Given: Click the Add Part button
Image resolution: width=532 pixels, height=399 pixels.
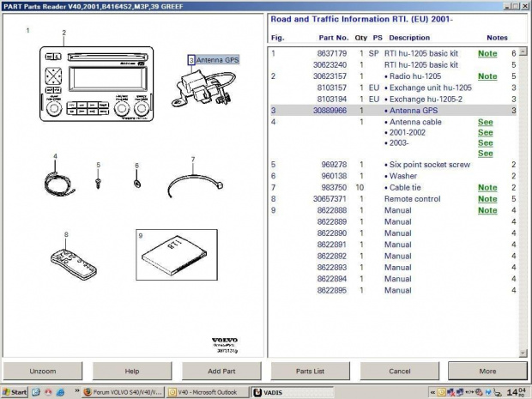Looking at the screenshot, I should coord(221,371).
